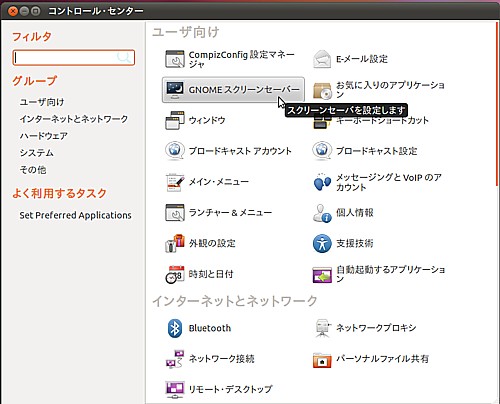Open the 自動起動するアプリケーション icon
This screenshot has height=404, width=500.
[x=322, y=274]
